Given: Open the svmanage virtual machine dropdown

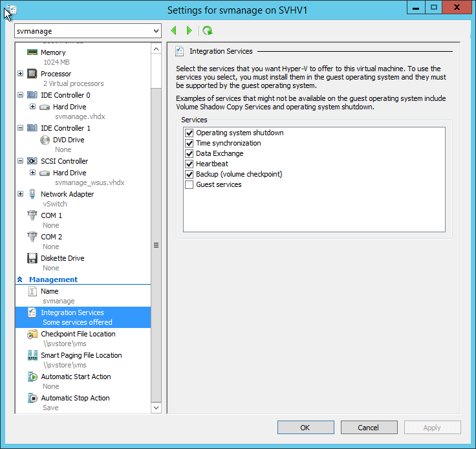Looking at the screenshot, I should [156, 31].
